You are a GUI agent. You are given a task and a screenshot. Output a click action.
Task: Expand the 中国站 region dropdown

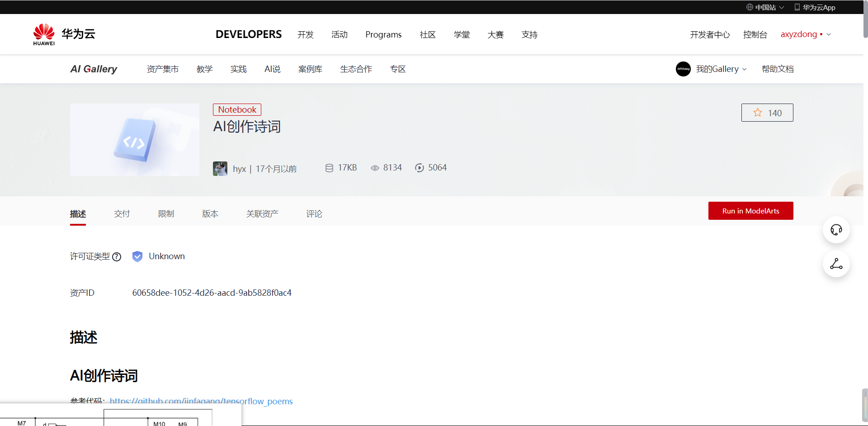782,7
